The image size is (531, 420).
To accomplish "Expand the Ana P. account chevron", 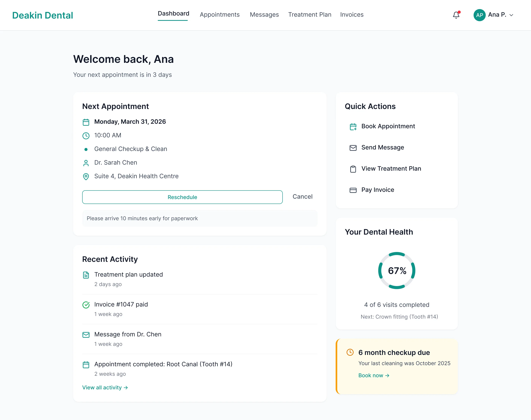I will click(x=511, y=15).
